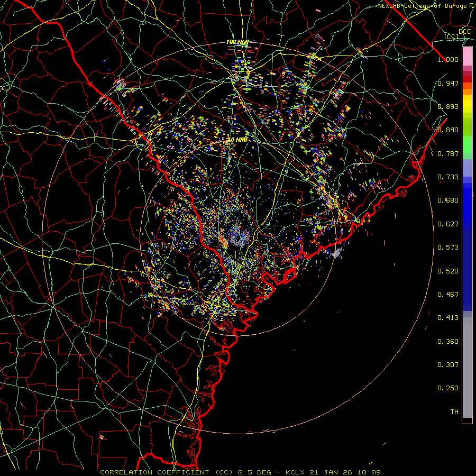Click the 0.307 scale value

(x=448, y=365)
